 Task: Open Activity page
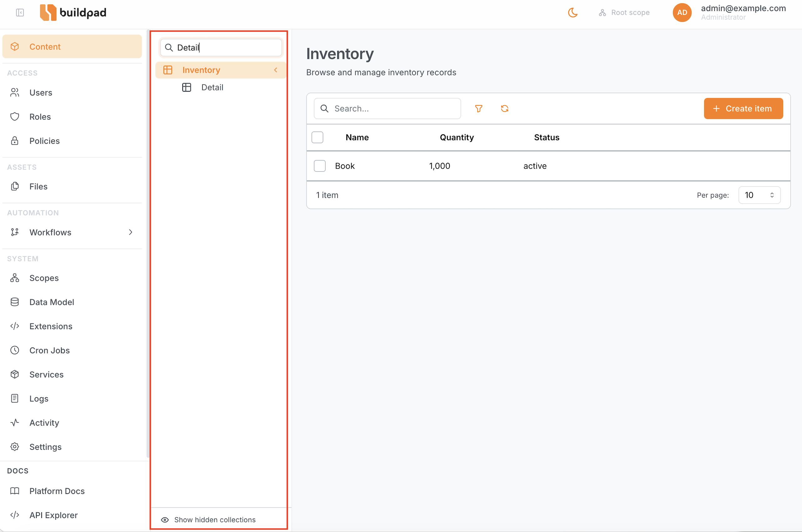(x=72, y=423)
